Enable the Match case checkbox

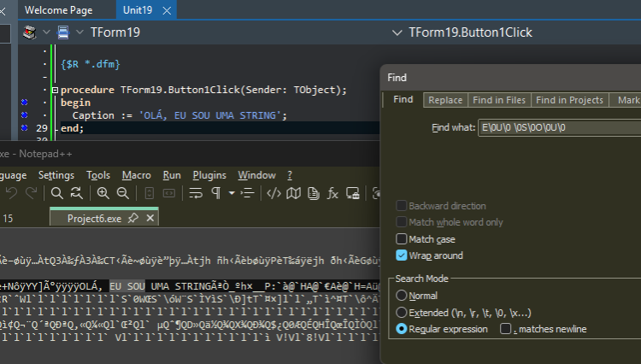[x=402, y=238]
